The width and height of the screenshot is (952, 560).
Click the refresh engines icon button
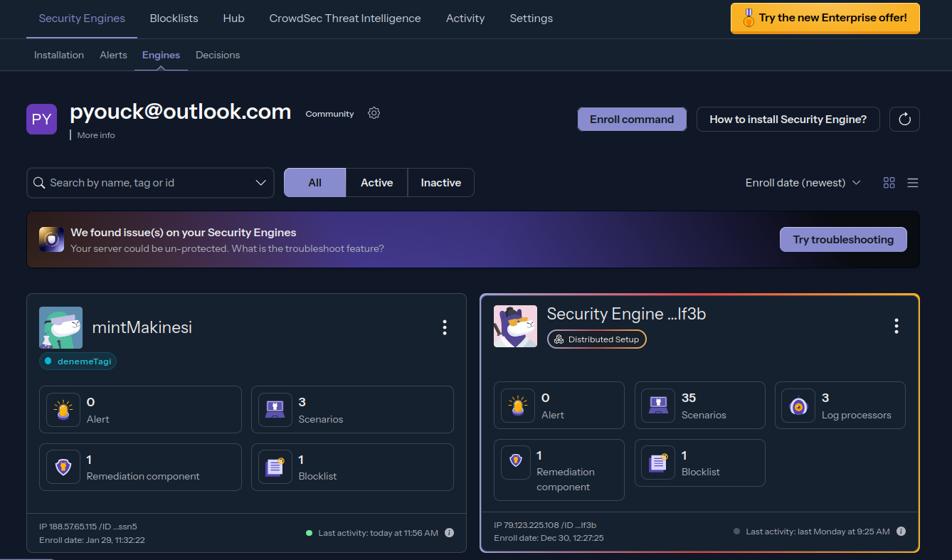[x=904, y=120]
